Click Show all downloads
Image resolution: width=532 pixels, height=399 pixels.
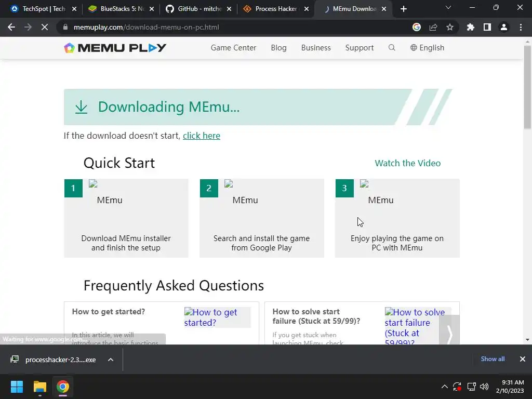tap(493, 359)
